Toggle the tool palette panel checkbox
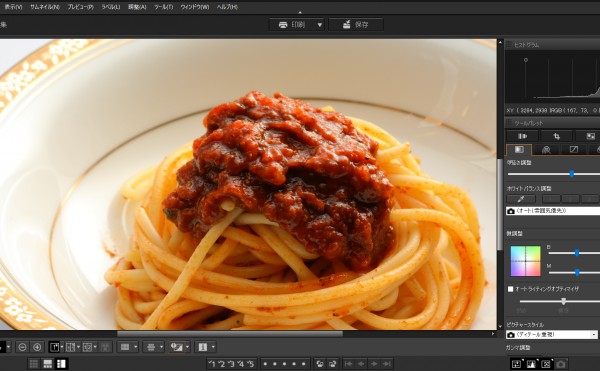Viewport: 600px width, 371px height. [x=509, y=123]
